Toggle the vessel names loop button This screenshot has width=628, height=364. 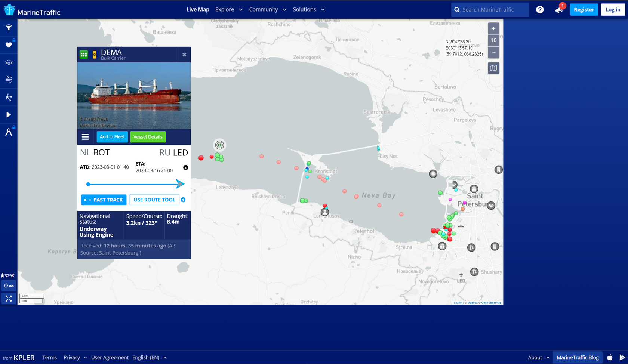tap(9, 286)
